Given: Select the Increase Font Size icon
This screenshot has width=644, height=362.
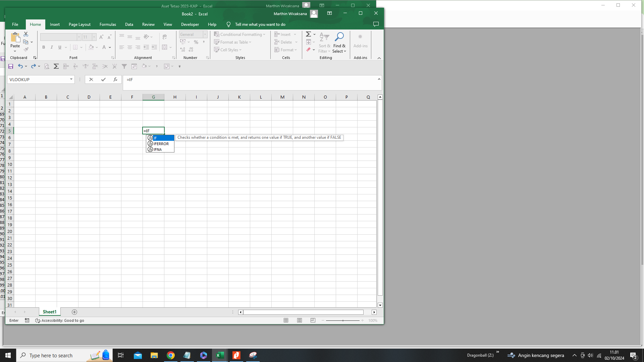Looking at the screenshot, I should click(101, 37).
